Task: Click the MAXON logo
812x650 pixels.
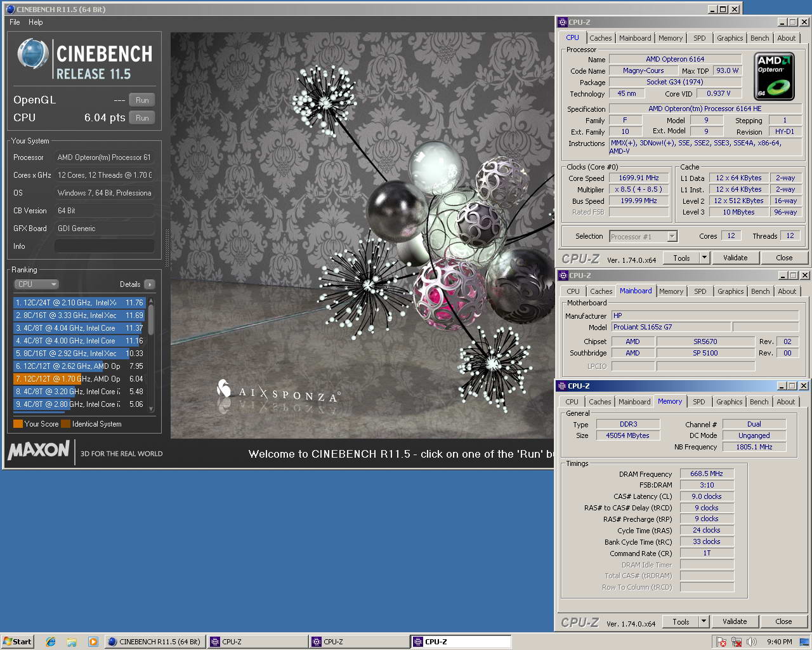Action: [x=39, y=451]
